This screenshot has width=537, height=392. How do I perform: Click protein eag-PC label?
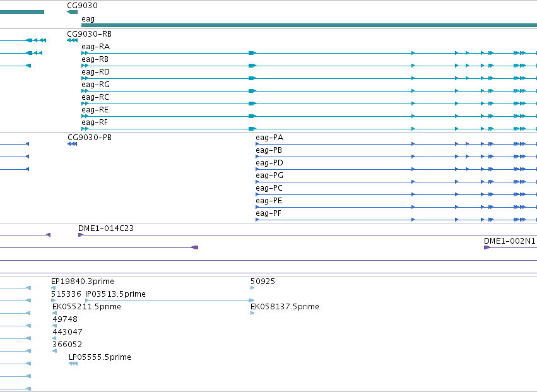(269, 189)
